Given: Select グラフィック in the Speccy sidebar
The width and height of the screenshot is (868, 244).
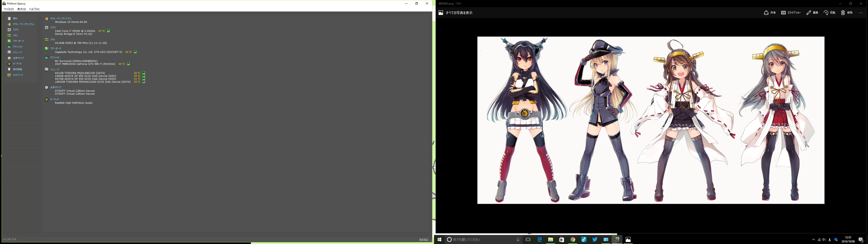Looking at the screenshot, I should pos(17,47).
